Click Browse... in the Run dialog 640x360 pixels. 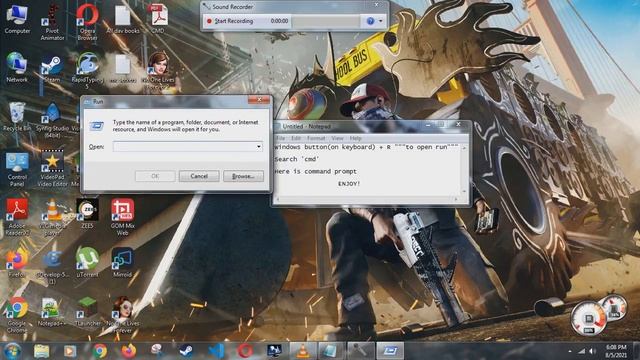[x=243, y=176]
